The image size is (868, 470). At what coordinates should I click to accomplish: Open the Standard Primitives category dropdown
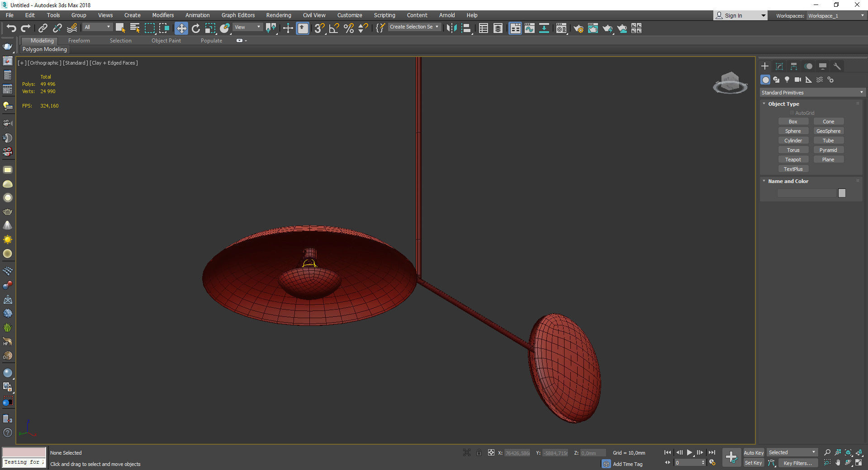(812, 93)
